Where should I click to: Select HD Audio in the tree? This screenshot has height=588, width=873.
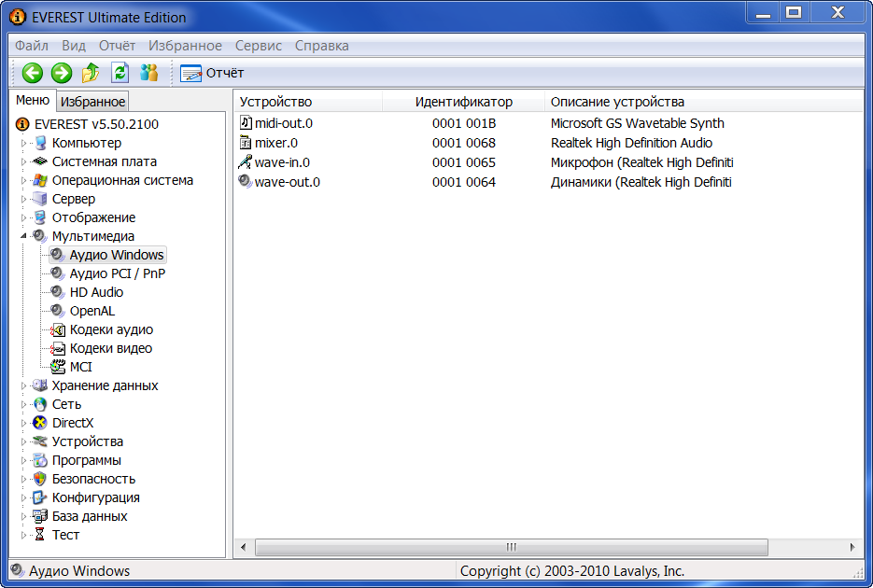click(x=96, y=292)
